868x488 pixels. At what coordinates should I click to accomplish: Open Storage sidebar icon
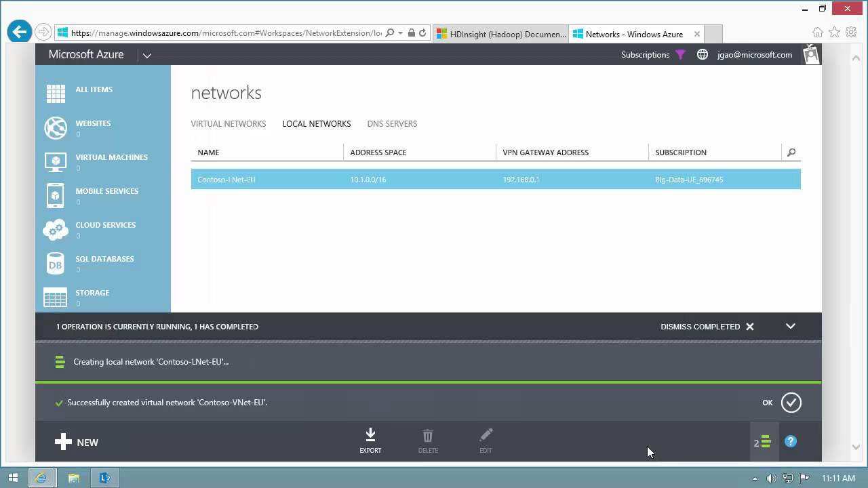click(56, 297)
